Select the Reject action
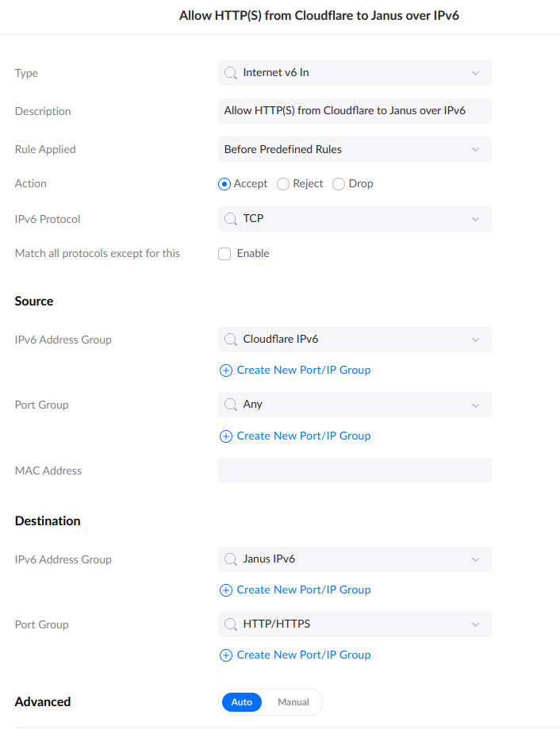The width and height of the screenshot is (560, 749). (x=283, y=183)
